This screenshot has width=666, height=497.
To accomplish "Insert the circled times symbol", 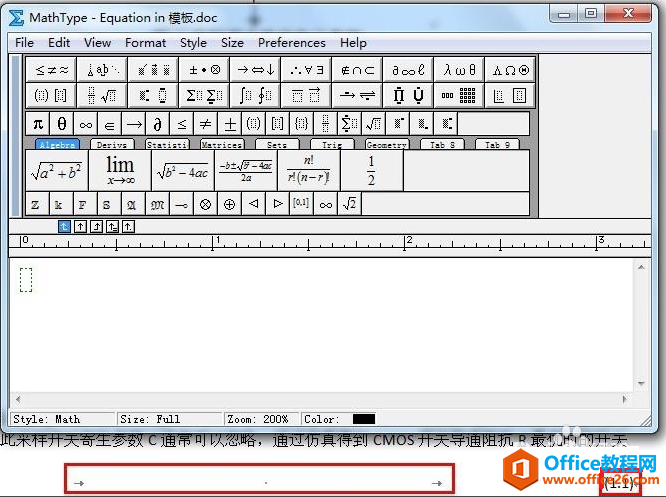I will [x=205, y=205].
